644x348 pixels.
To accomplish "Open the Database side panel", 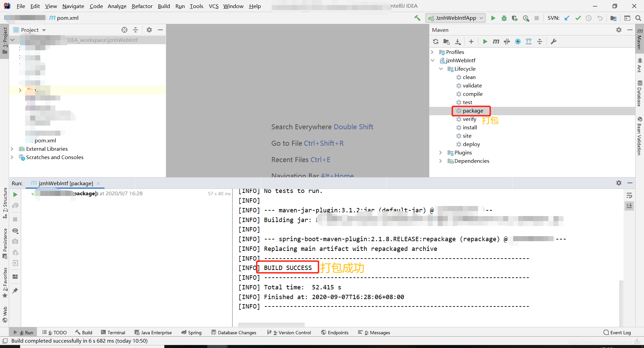I will [639, 93].
